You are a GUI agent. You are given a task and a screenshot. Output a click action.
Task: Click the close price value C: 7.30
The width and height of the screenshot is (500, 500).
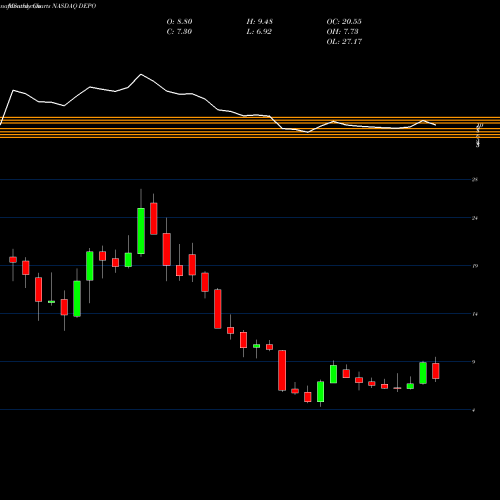179,32
